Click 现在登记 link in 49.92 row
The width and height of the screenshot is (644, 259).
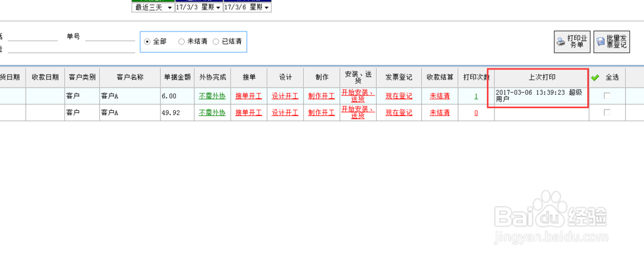coord(399,113)
